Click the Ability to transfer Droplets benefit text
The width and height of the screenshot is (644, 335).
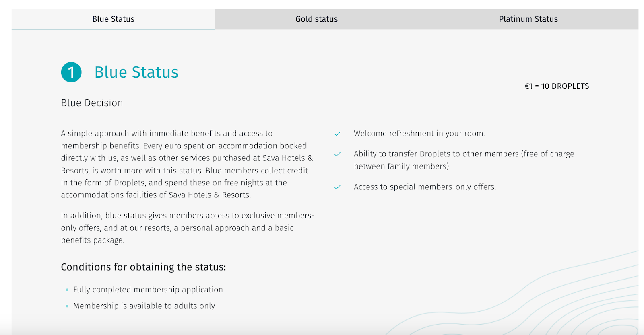click(464, 160)
